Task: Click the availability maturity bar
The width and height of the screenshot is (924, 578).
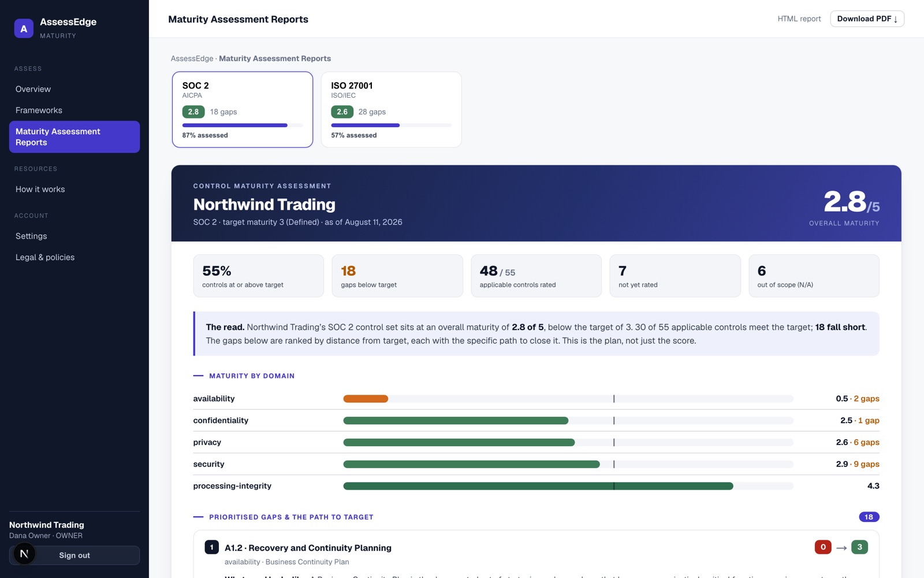Action: (568, 399)
